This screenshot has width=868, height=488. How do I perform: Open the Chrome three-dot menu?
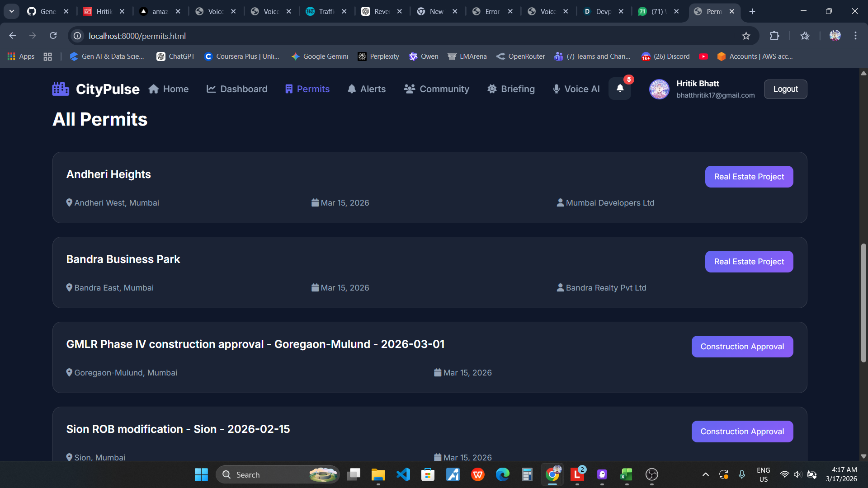point(855,36)
